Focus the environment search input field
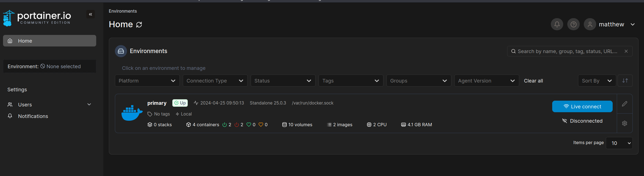This screenshot has width=644, height=176. click(567, 51)
